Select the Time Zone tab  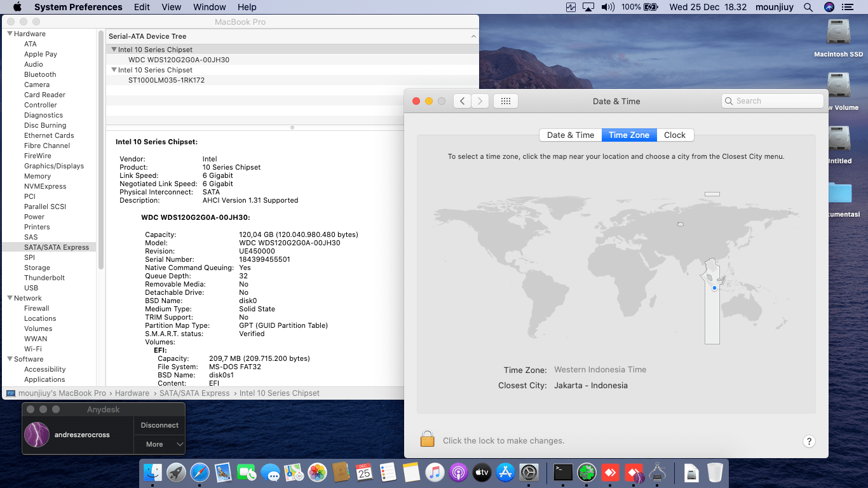pyautogui.click(x=629, y=135)
